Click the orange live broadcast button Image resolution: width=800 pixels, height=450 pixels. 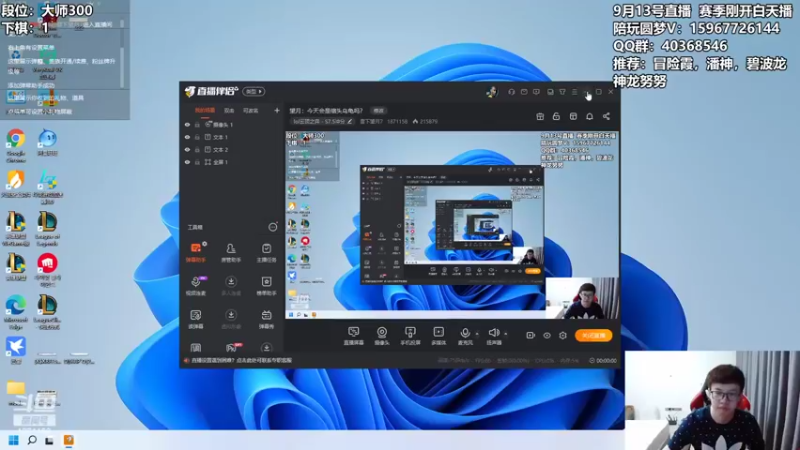(593, 335)
